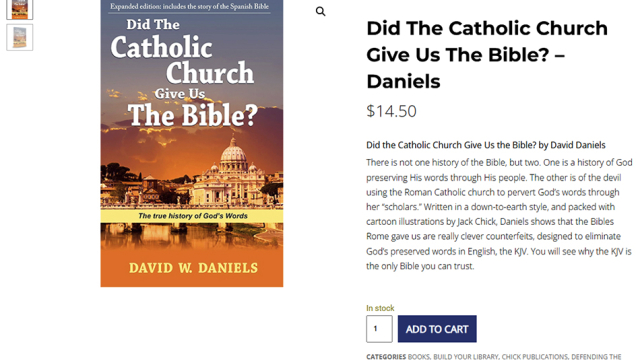This screenshot has height=360, width=640.
Task: Click the 'Expanded edition' text on cover
Action: [x=189, y=7]
